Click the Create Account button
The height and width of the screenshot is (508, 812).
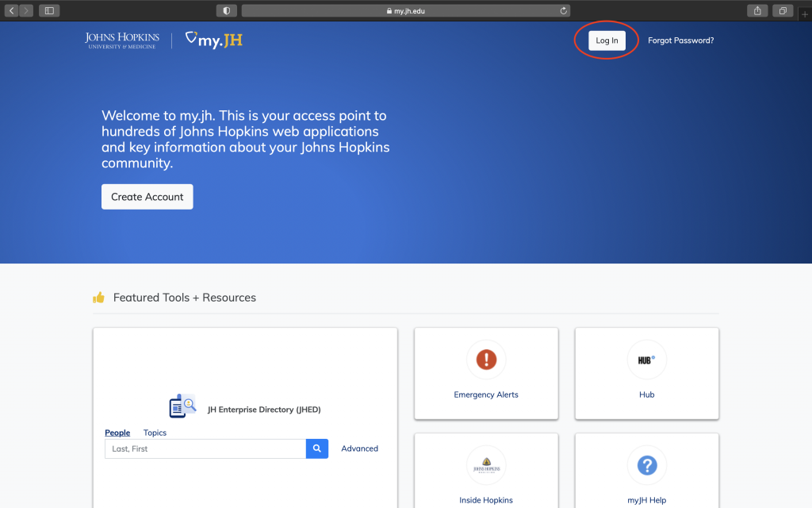click(147, 197)
